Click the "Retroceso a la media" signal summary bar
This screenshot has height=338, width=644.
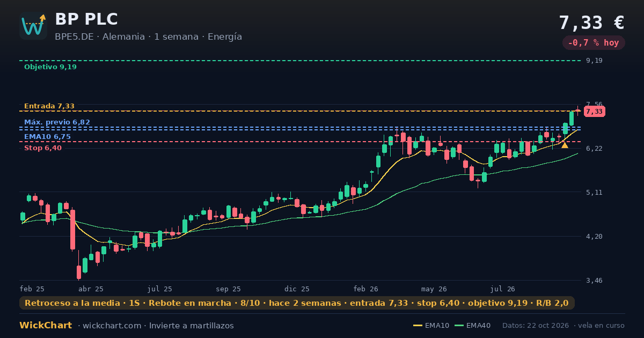297,303
